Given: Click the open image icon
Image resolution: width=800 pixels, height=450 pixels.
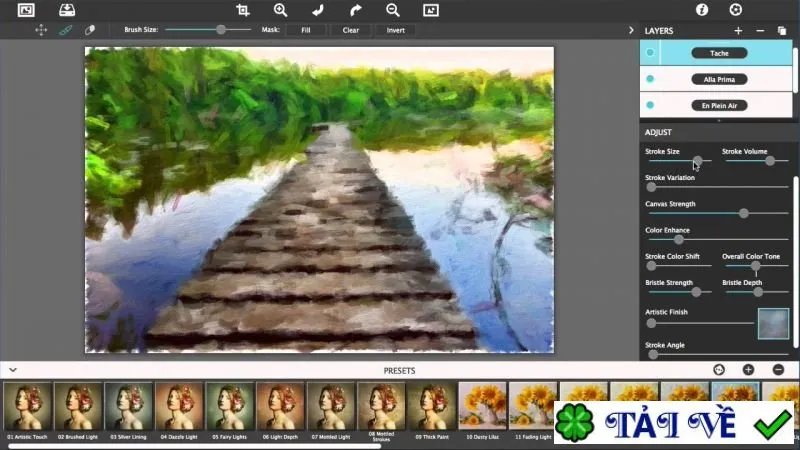Looking at the screenshot, I should pos(26,10).
